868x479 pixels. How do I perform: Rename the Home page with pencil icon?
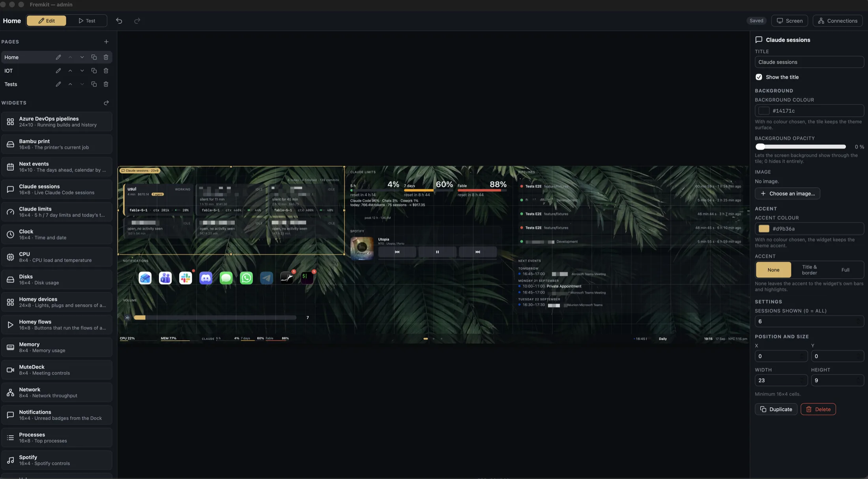(58, 57)
